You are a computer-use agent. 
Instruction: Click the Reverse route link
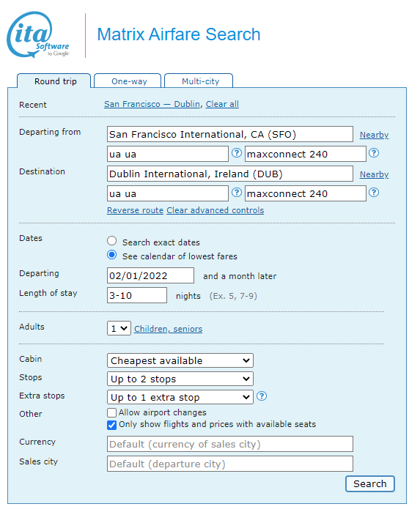136,210
